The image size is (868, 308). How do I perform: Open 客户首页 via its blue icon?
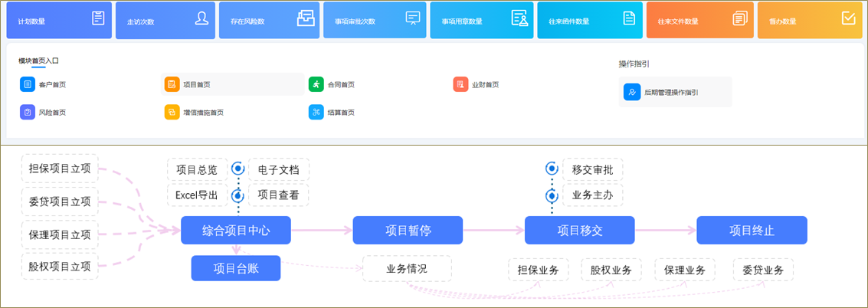pyautogui.click(x=28, y=84)
